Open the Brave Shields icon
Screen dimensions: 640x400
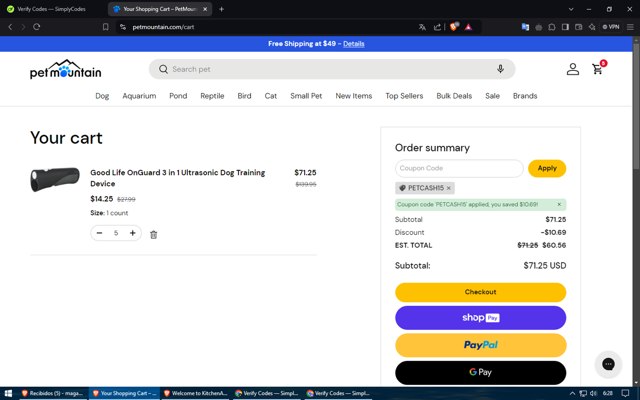coord(453,27)
